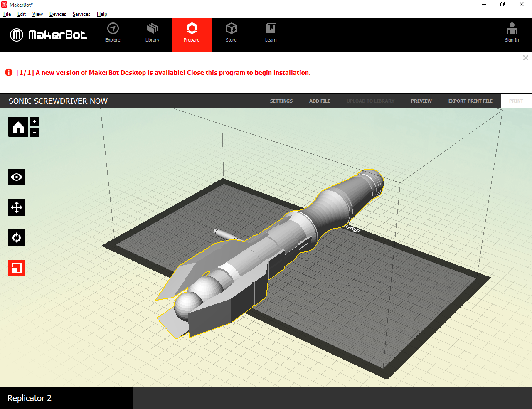Click the Replicator 2 device panel
Image resolution: width=532 pixels, height=409 pixels.
66,398
